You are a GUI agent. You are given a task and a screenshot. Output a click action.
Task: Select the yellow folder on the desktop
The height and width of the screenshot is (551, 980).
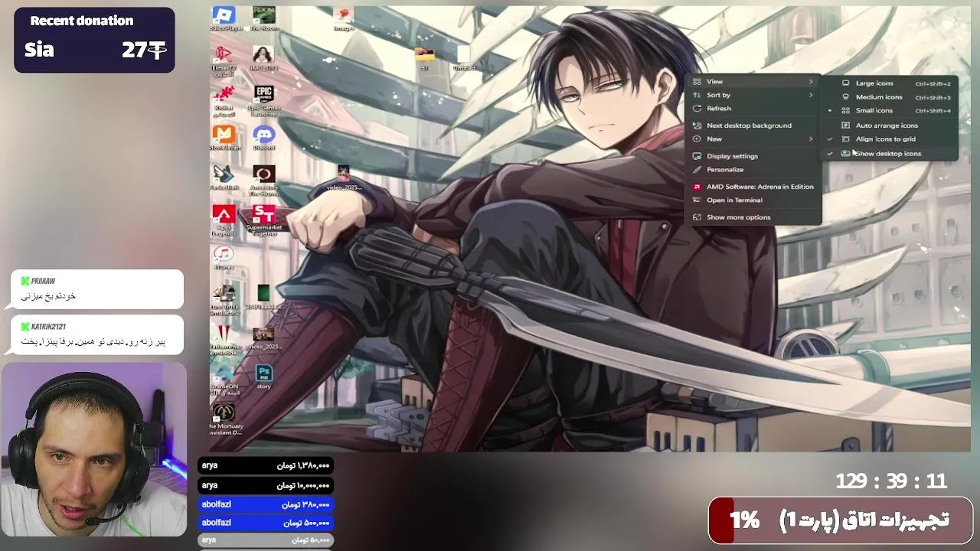[x=424, y=58]
